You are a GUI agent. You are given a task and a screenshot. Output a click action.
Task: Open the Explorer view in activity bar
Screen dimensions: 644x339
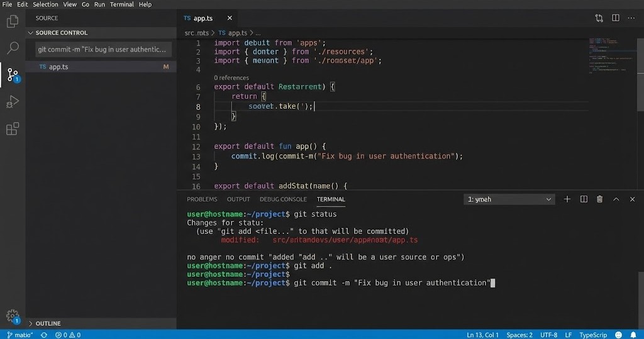click(x=13, y=21)
